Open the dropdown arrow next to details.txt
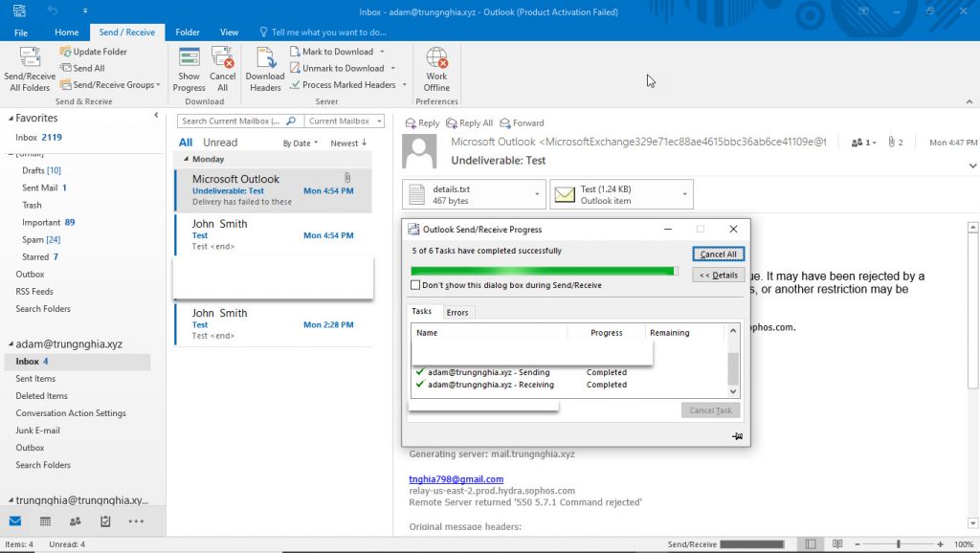The height and width of the screenshot is (553, 980). [x=537, y=194]
